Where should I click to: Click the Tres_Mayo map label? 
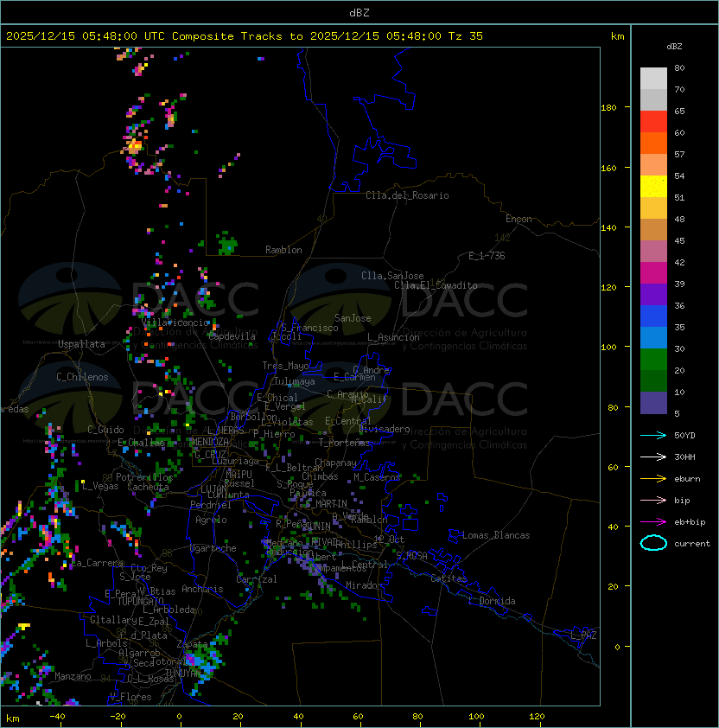tap(285, 366)
